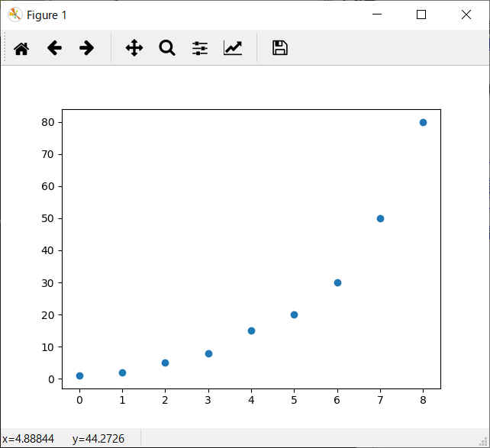Click the y-axis tick label 10
490x448 pixels.
48,347
